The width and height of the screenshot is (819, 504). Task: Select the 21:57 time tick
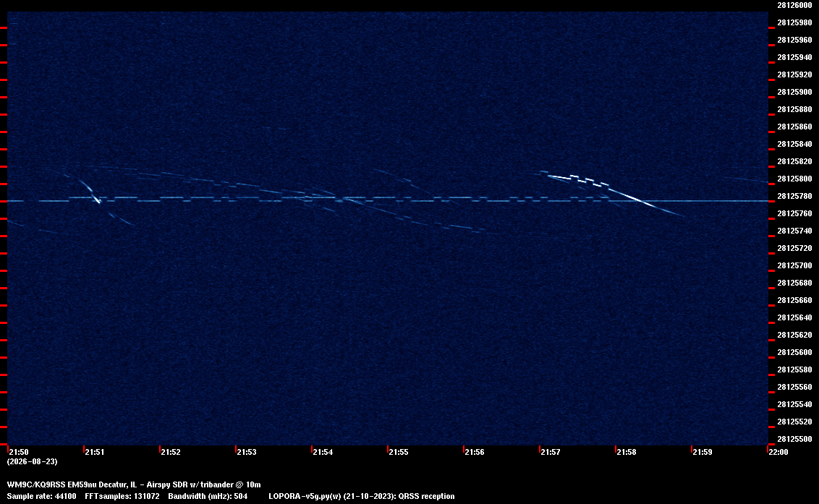tap(551, 452)
